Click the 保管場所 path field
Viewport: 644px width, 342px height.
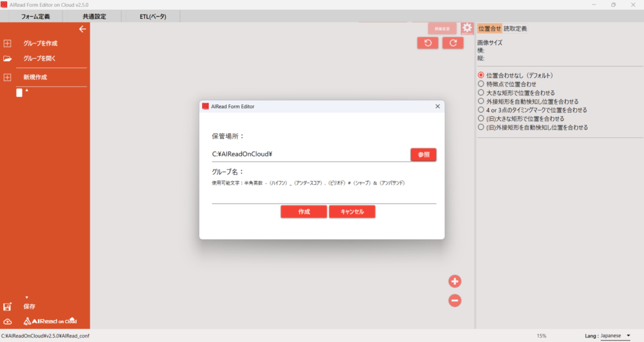[311, 155]
